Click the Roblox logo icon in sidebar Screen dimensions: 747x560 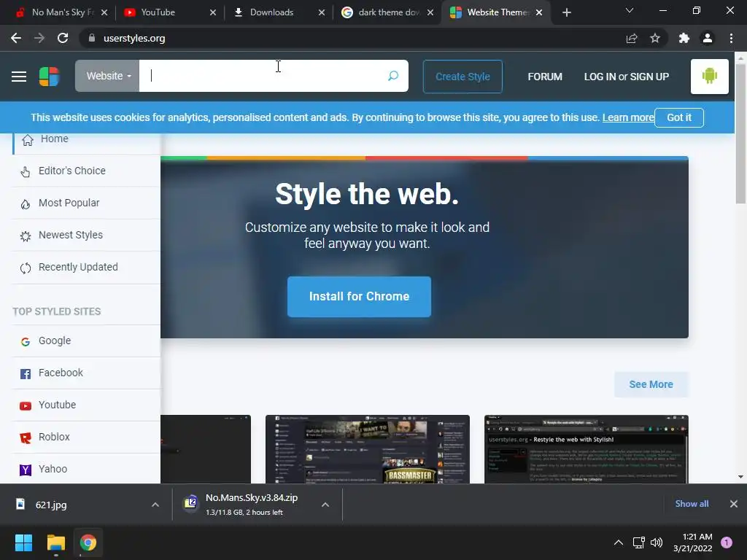[26, 437]
